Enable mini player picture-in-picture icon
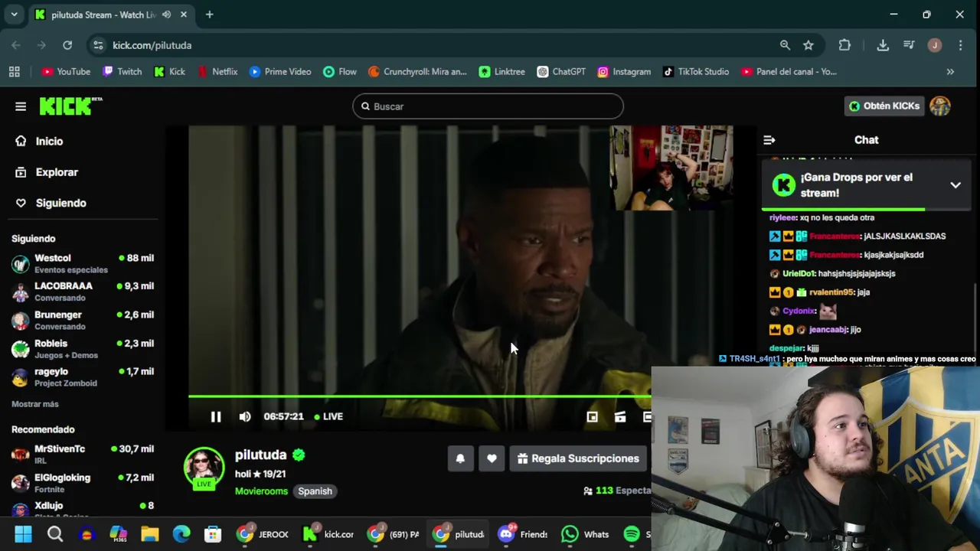This screenshot has height=551, width=980. point(592,416)
